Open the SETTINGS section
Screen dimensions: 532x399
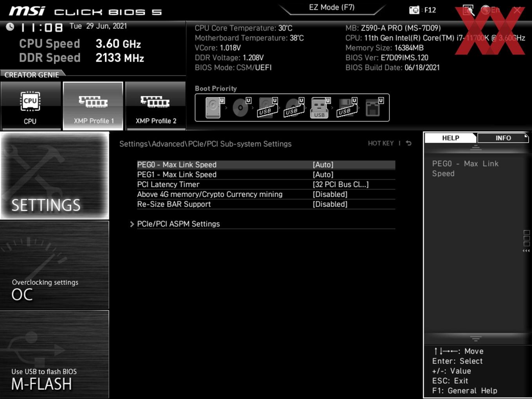[54, 176]
